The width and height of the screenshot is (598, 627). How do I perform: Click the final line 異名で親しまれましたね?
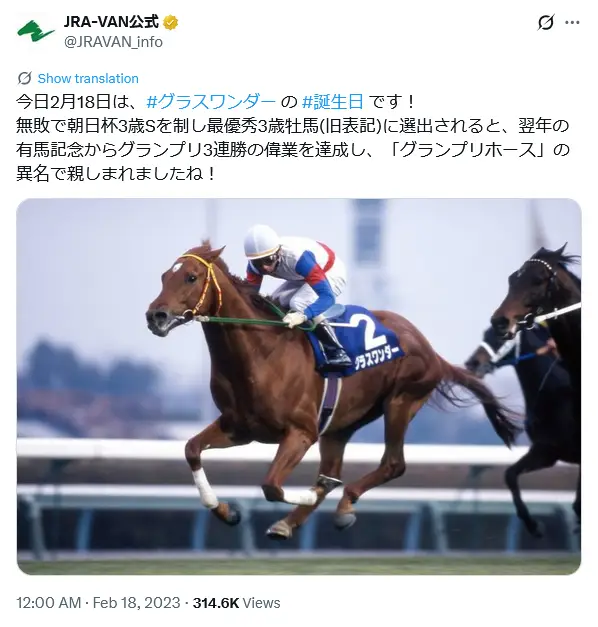116,174
